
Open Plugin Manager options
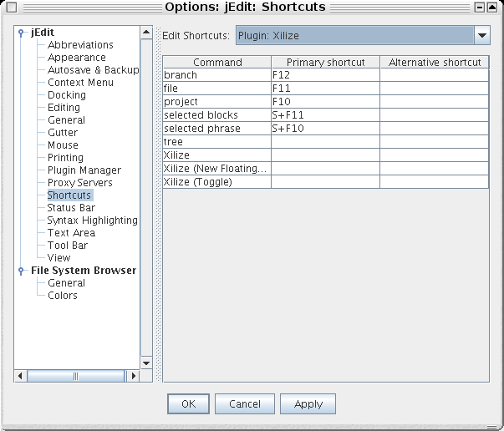pyautogui.click(x=84, y=170)
